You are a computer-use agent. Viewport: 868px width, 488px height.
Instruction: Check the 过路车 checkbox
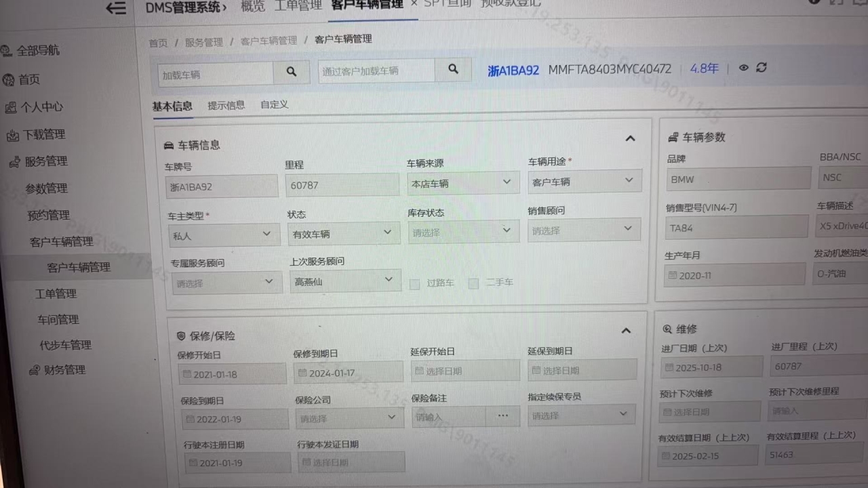click(414, 283)
